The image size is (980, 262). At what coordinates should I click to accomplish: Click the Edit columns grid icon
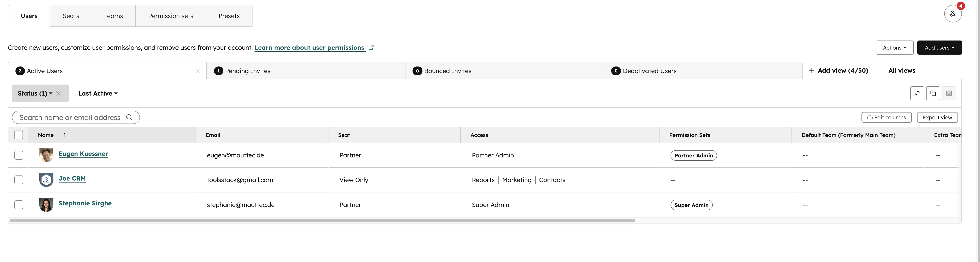870,117
